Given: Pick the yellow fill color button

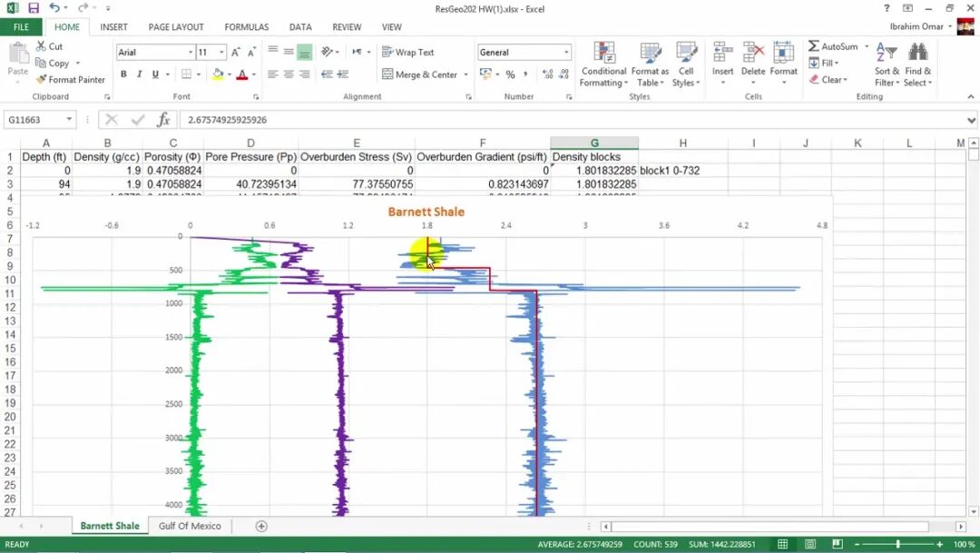Looking at the screenshot, I should click(x=218, y=74).
